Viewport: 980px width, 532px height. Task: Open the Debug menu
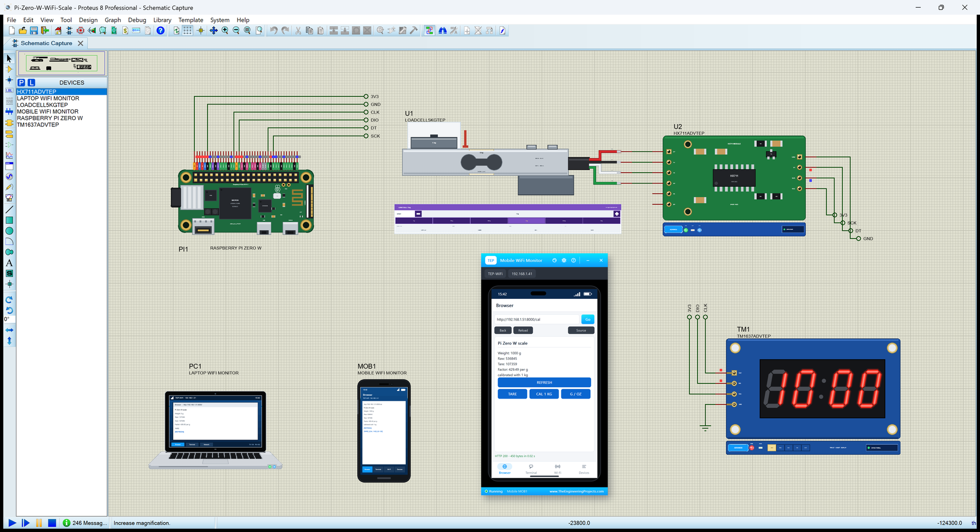point(137,20)
